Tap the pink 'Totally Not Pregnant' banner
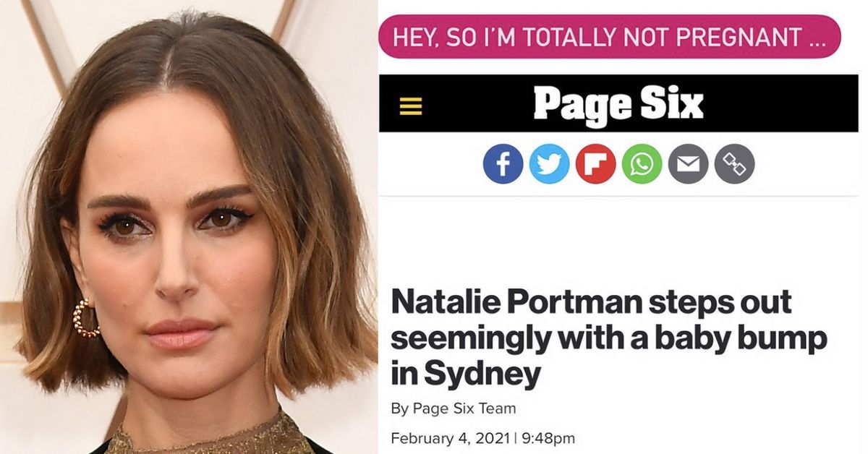 click(609, 36)
